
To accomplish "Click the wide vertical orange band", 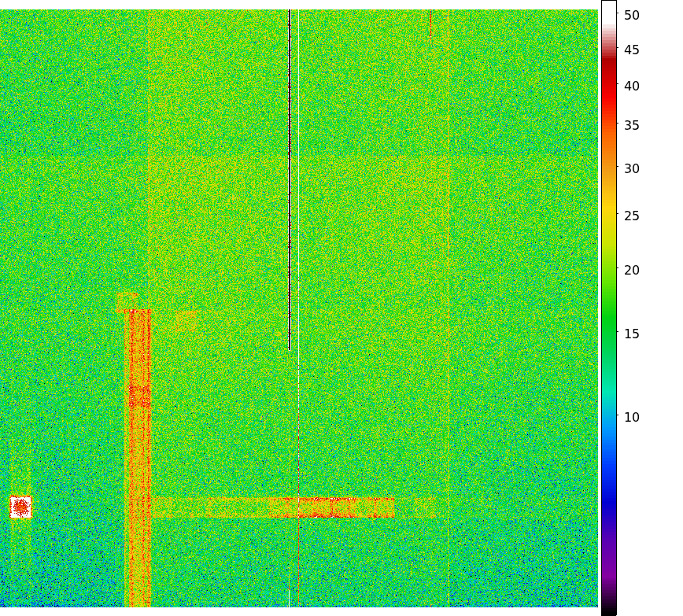I will (x=138, y=456).
